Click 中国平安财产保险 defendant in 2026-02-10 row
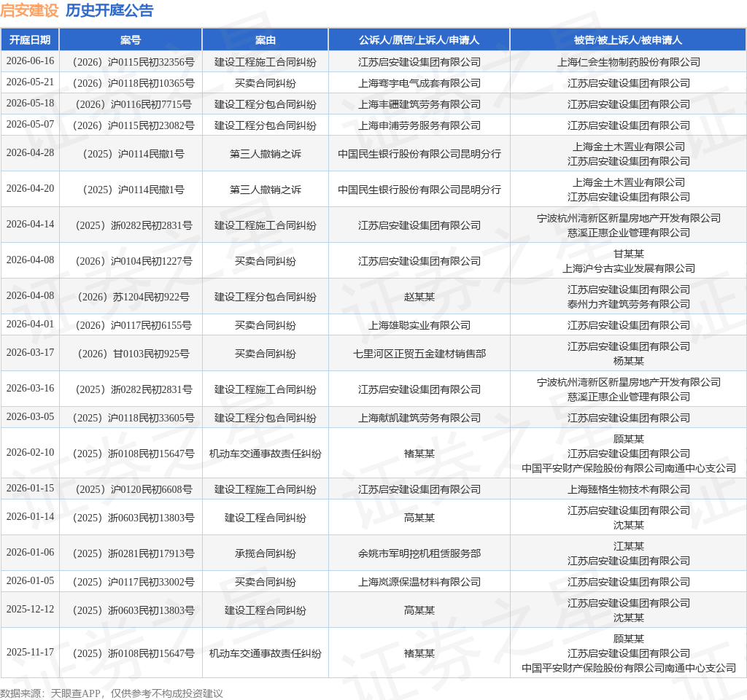The width and height of the screenshot is (747, 700). pyautogui.click(x=629, y=468)
